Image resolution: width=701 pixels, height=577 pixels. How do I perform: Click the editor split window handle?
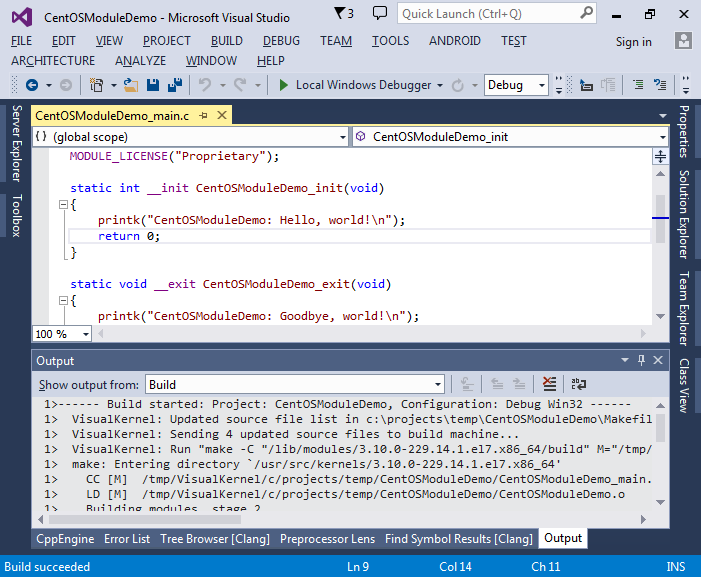point(660,156)
